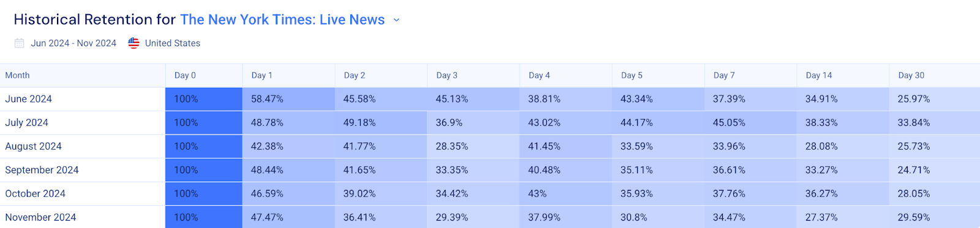Click the 58.47% June Day 1 cell

pyautogui.click(x=288, y=99)
